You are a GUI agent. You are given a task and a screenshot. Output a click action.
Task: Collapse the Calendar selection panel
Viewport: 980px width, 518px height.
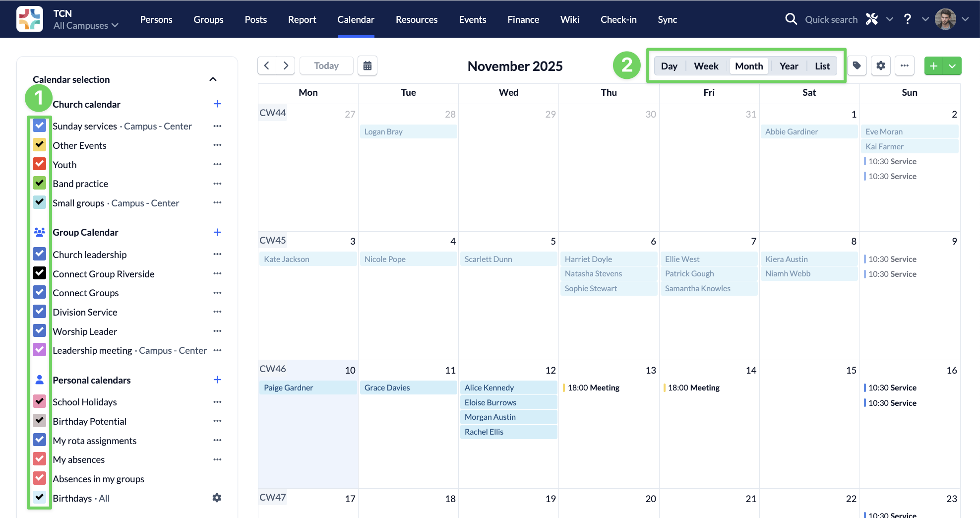(213, 79)
